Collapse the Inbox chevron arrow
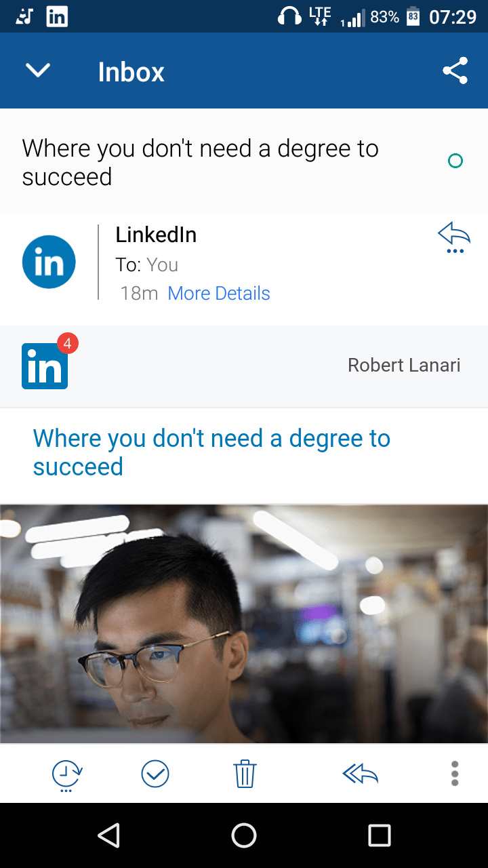Screen dimensions: 488x868 click(x=38, y=71)
